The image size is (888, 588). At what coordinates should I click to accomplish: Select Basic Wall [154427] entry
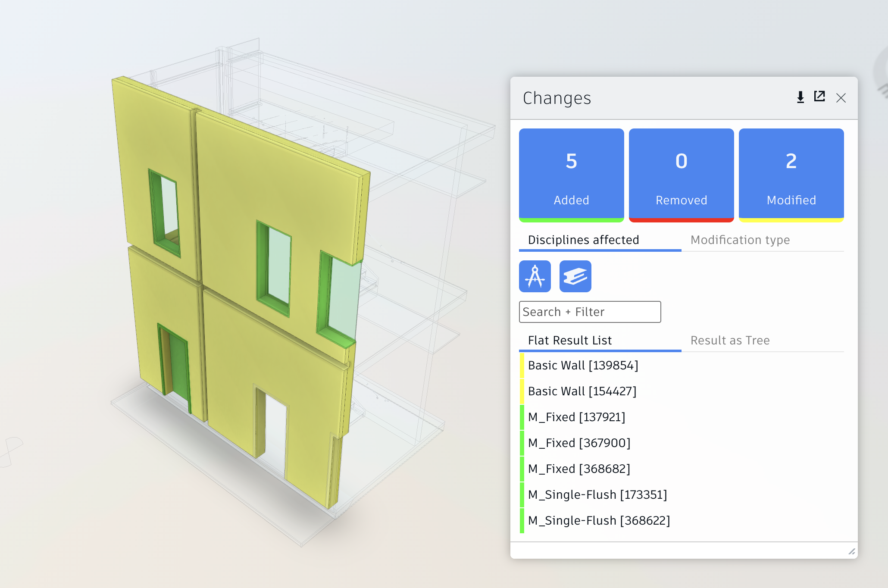tap(582, 391)
